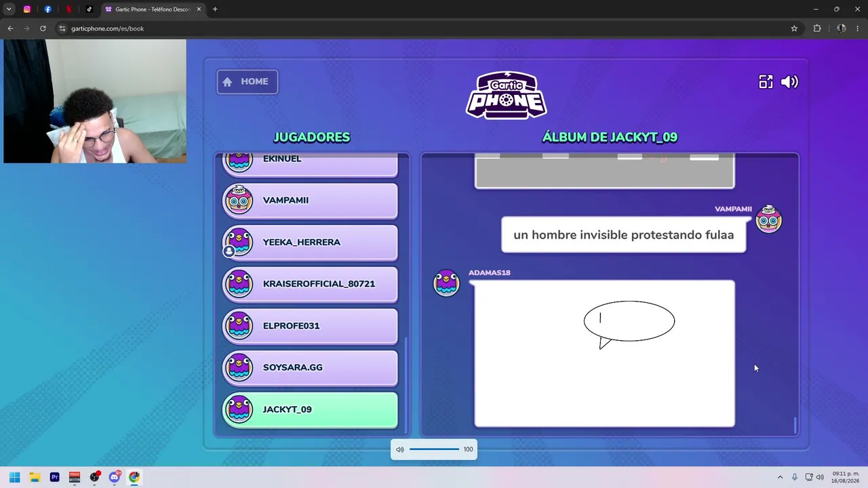Open ADAMAS18's speech bubble drawing
This screenshot has width=868, height=488.
[604, 354]
